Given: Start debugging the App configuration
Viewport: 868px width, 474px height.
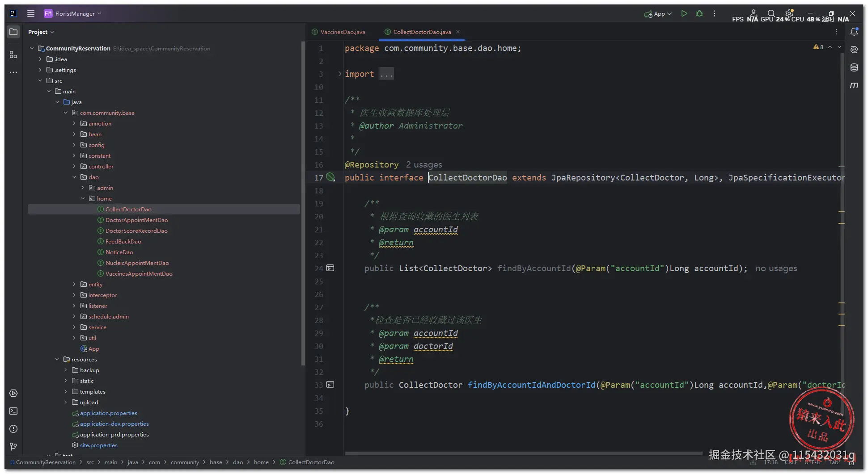Looking at the screenshot, I should click(x=699, y=13).
